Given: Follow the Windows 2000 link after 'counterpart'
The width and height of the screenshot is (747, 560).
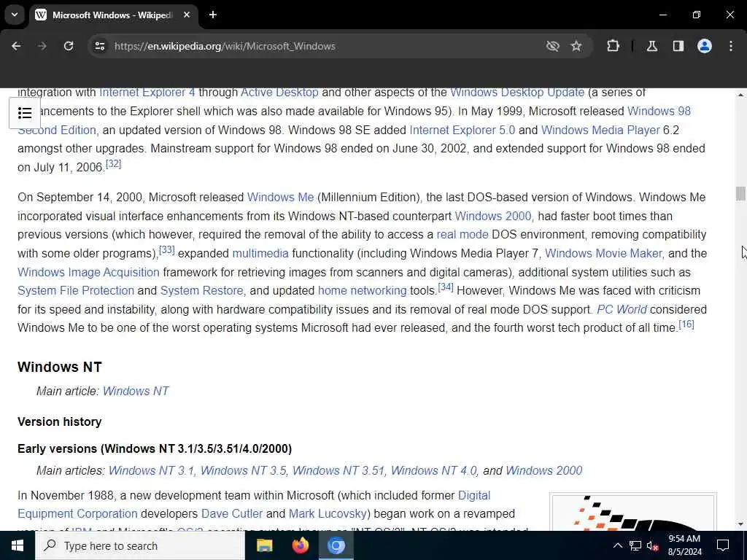Looking at the screenshot, I should tap(493, 216).
